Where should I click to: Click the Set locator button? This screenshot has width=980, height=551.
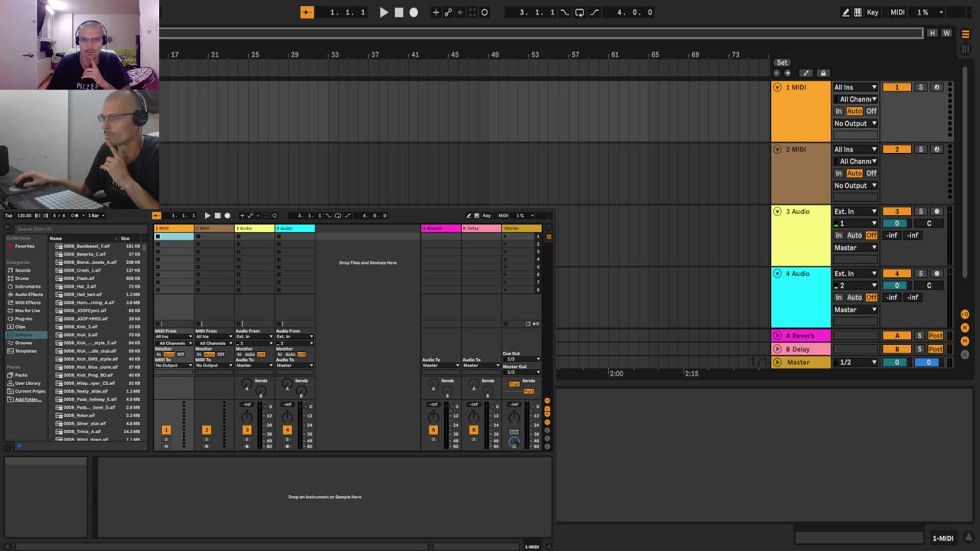[782, 63]
